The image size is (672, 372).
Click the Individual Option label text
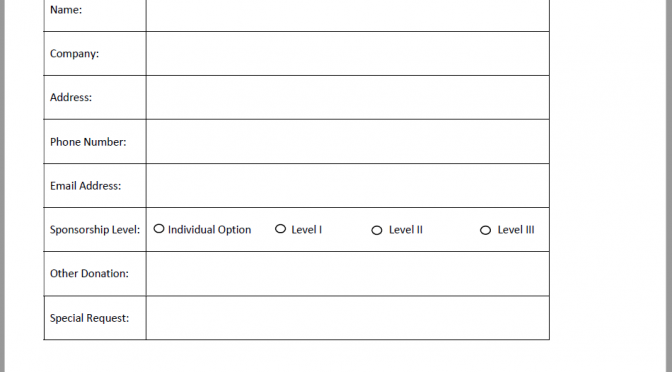210,230
